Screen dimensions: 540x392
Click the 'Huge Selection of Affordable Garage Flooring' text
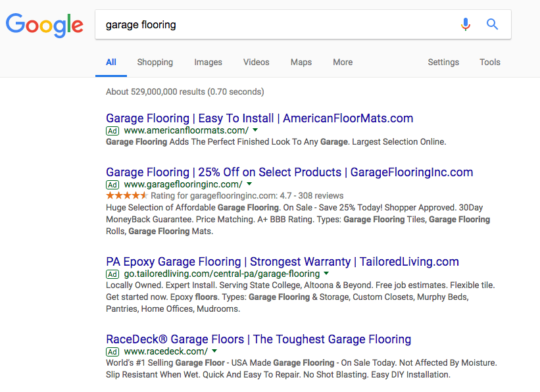[x=193, y=207]
